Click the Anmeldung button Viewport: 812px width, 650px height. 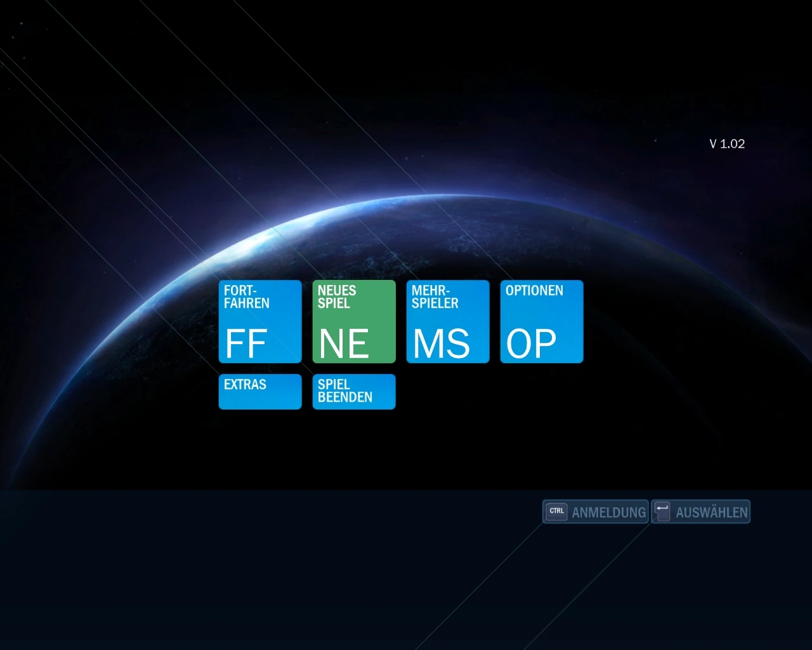click(x=596, y=512)
